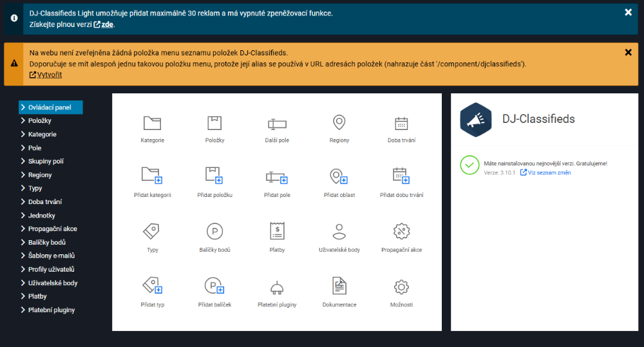The image size is (644, 347).
Task: Expand the Skupiny polí sidebar chevron
Action: pos(23,162)
